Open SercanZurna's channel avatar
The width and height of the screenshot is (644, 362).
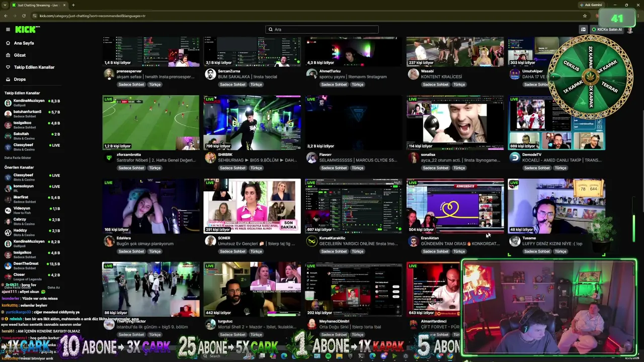click(210, 74)
